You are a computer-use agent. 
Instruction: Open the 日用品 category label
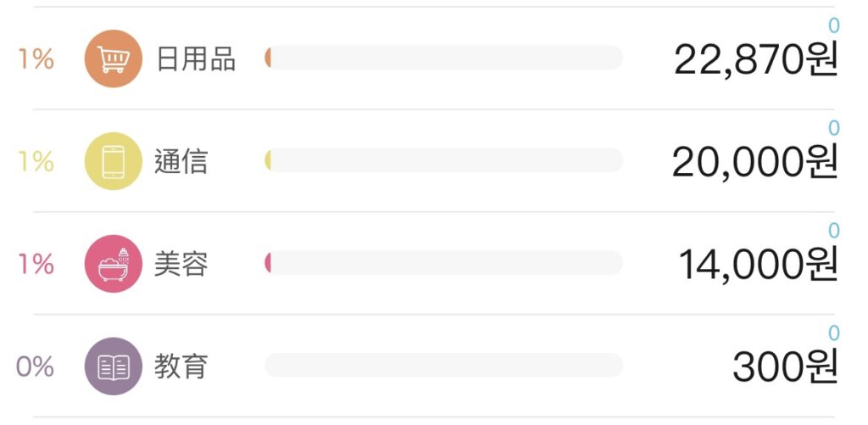[x=196, y=59]
